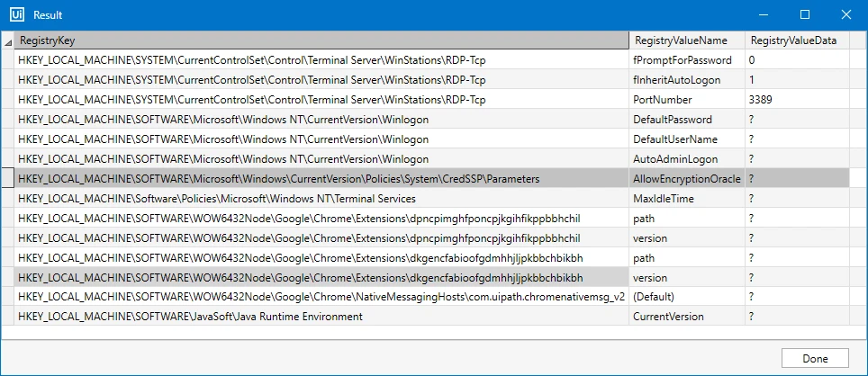This screenshot has height=376, width=868.
Task: Select the CurrentVersion value name cell
Action: pos(687,317)
